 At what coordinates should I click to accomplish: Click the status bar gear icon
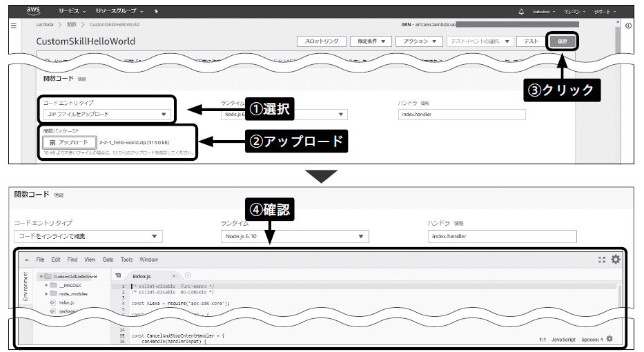pyautogui.click(x=609, y=339)
